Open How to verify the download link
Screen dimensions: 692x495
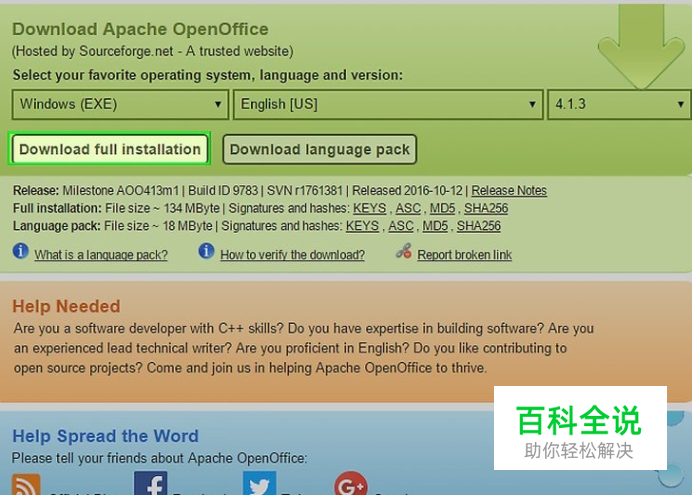[x=292, y=255]
